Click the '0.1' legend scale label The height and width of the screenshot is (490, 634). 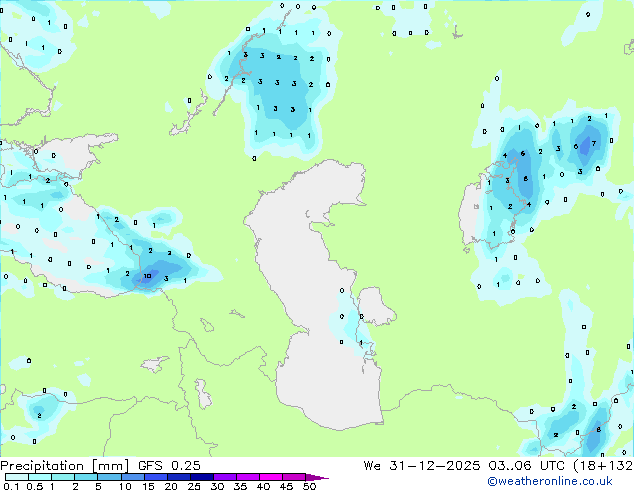(11, 486)
